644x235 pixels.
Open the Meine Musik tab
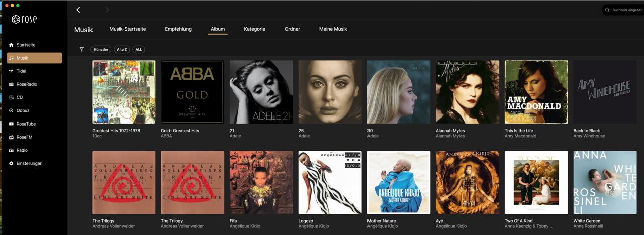click(x=333, y=29)
